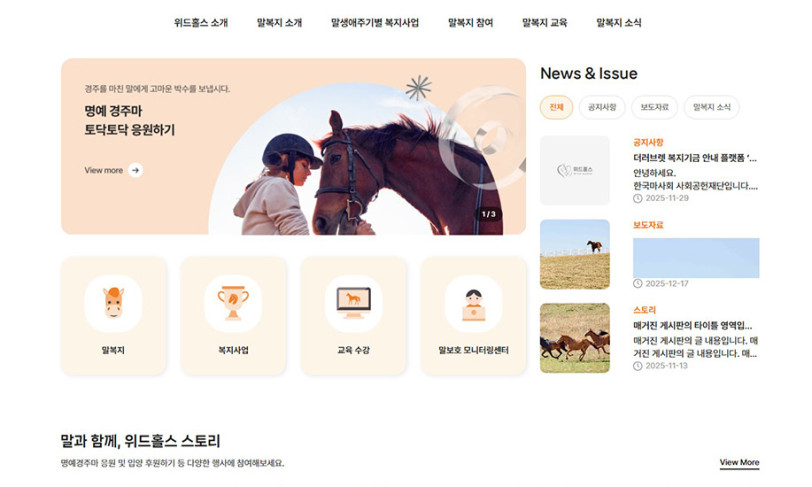Open the 위드홀스 소개 menu

click(201, 23)
